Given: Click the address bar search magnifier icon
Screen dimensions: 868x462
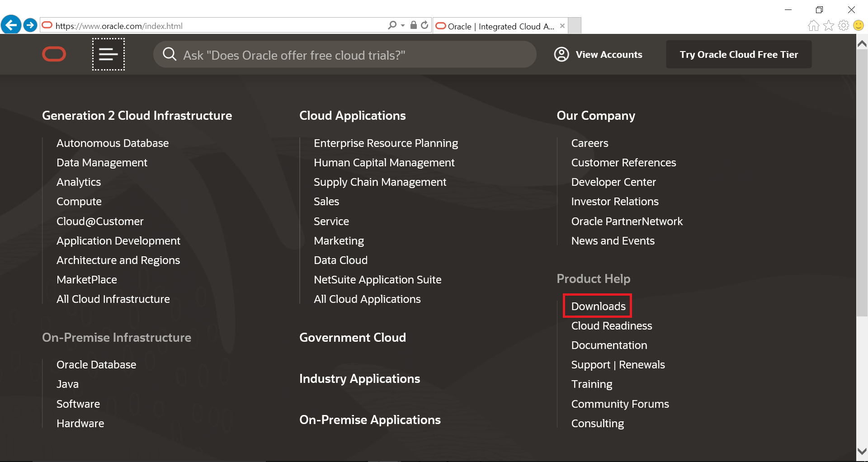Looking at the screenshot, I should click(392, 25).
